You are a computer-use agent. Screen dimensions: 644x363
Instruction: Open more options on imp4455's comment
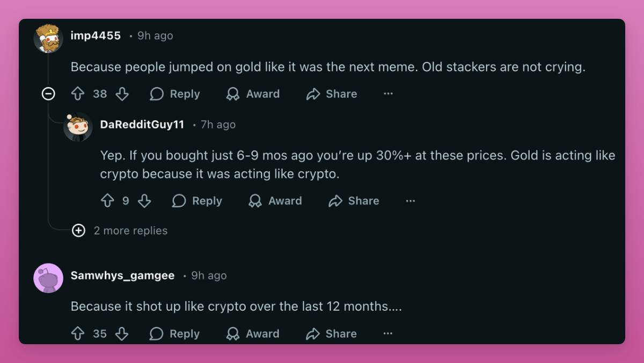[x=388, y=94]
